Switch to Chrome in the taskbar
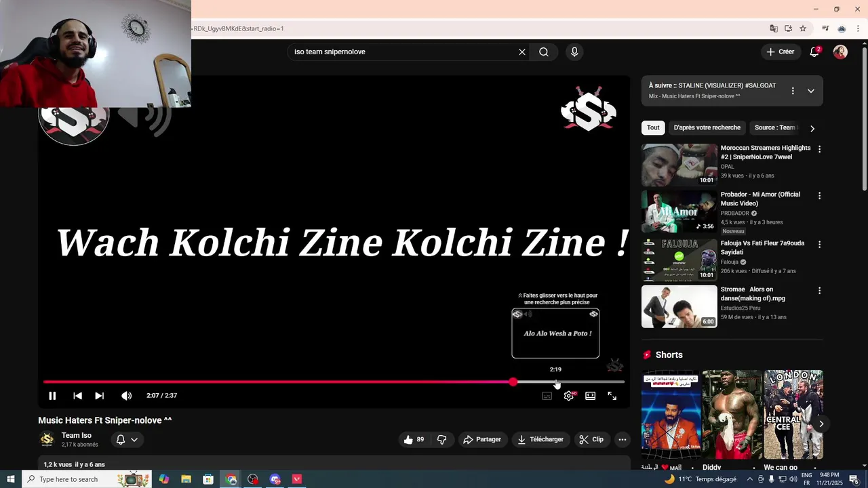 [x=231, y=479]
